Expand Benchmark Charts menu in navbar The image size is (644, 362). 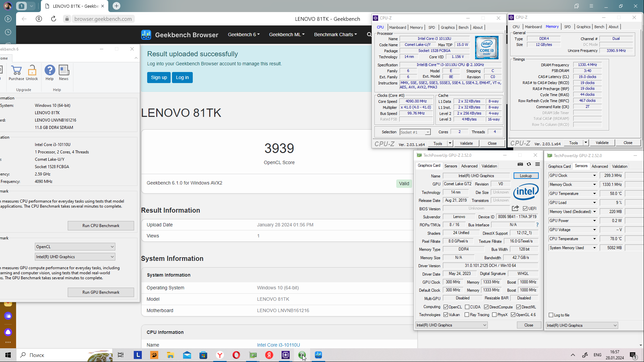(x=335, y=34)
